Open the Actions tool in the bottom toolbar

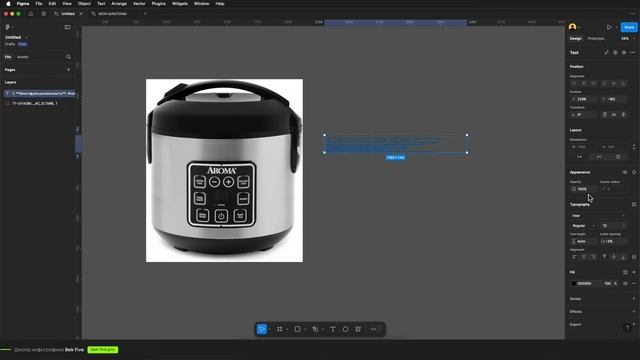[358, 329]
